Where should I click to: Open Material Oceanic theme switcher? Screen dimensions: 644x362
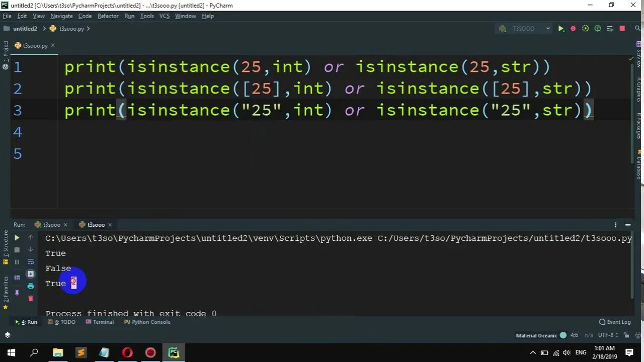pyautogui.click(x=541, y=335)
